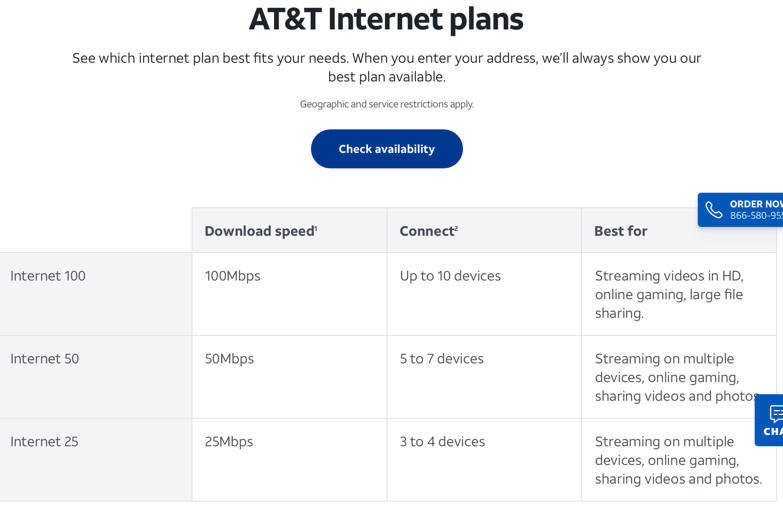Click the 5 to 7 devices cell

tap(441, 359)
